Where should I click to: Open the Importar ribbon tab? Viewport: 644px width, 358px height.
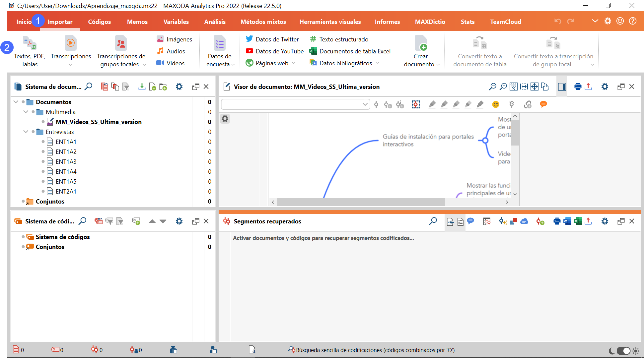60,22
